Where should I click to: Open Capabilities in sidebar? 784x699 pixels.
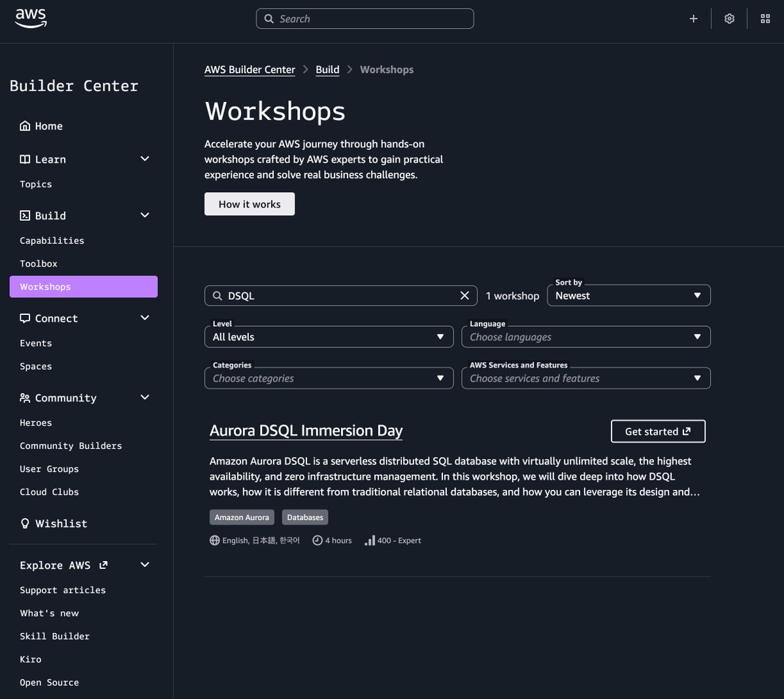point(52,240)
